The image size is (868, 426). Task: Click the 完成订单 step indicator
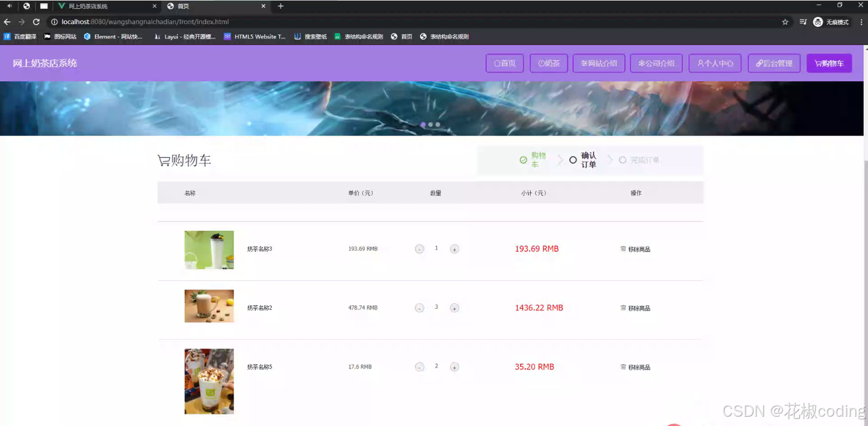coord(639,160)
